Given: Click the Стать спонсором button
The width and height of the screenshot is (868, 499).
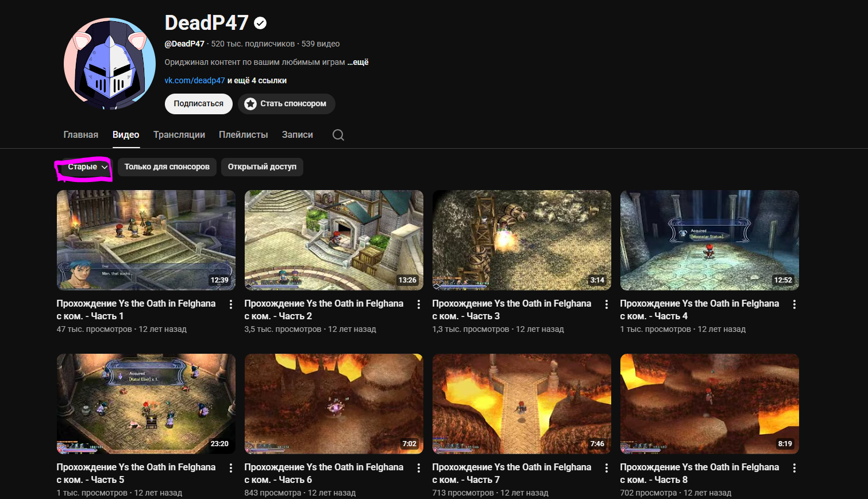Looking at the screenshot, I should pyautogui.click(x=287, y=104).
